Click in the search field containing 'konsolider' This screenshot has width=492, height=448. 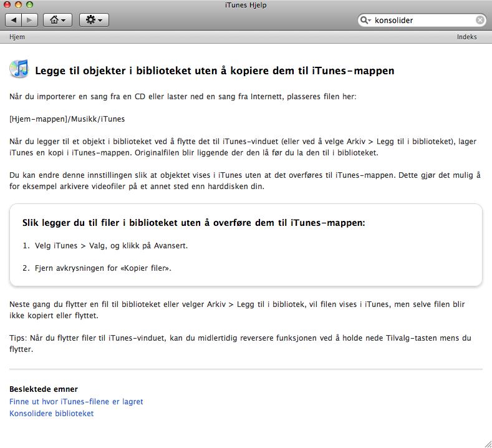click(423, 21)
